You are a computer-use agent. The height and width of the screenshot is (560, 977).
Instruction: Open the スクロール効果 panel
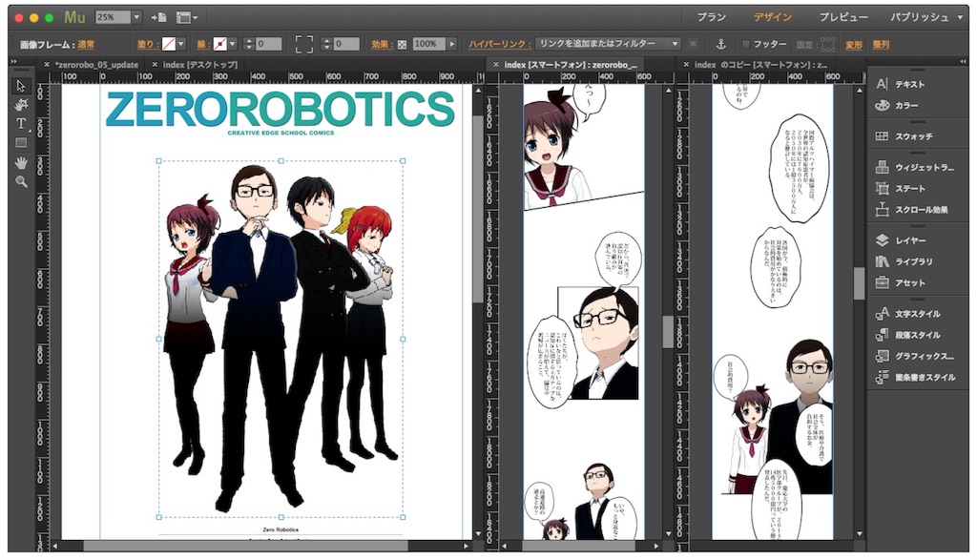point(912,210)
